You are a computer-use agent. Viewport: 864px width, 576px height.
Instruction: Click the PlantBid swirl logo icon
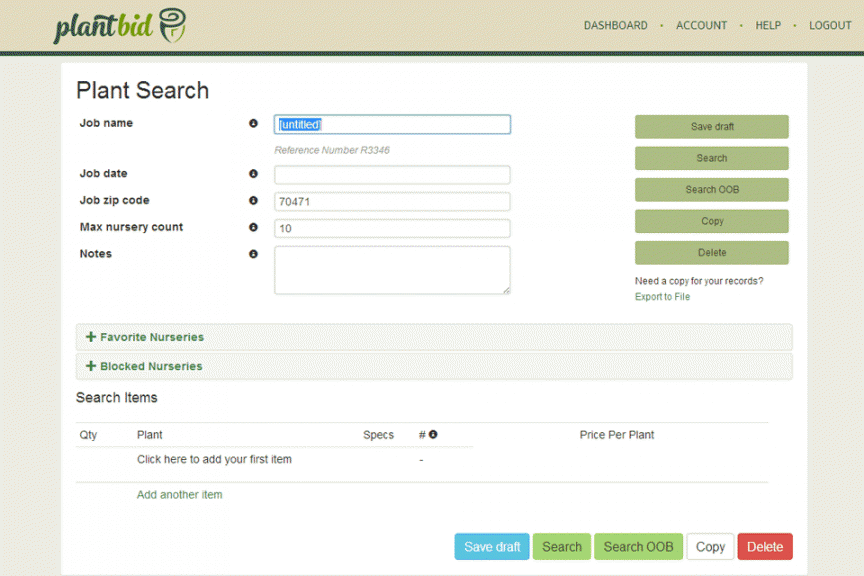(173, 22)
